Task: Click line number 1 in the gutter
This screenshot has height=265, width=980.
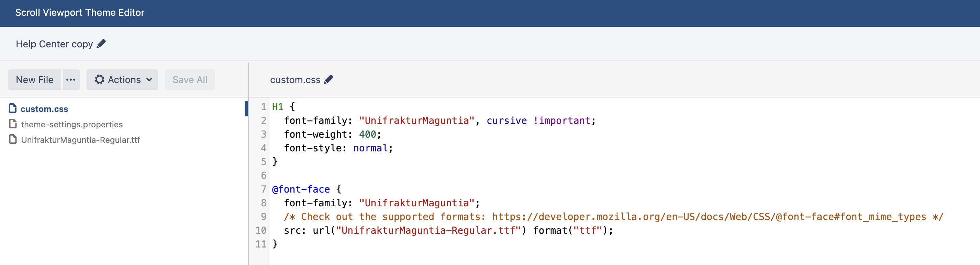Action: [x=263, y=107]
